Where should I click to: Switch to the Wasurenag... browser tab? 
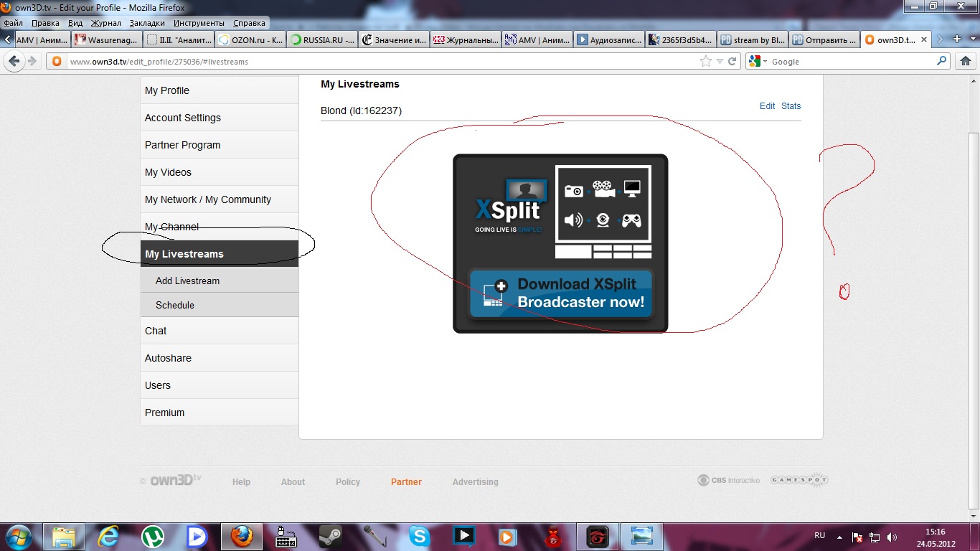click(106, 39)
